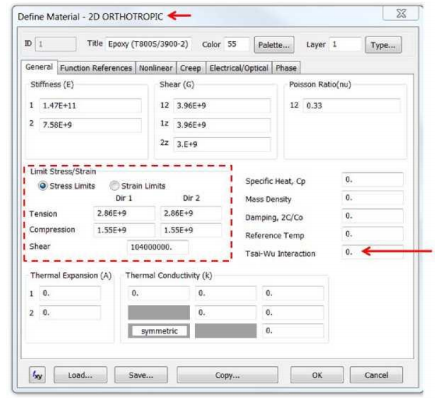Viewport: 435px width, 398px height.
Task: Click second-row middle Thermal Conductivity field
Action: tap(226, 313)
